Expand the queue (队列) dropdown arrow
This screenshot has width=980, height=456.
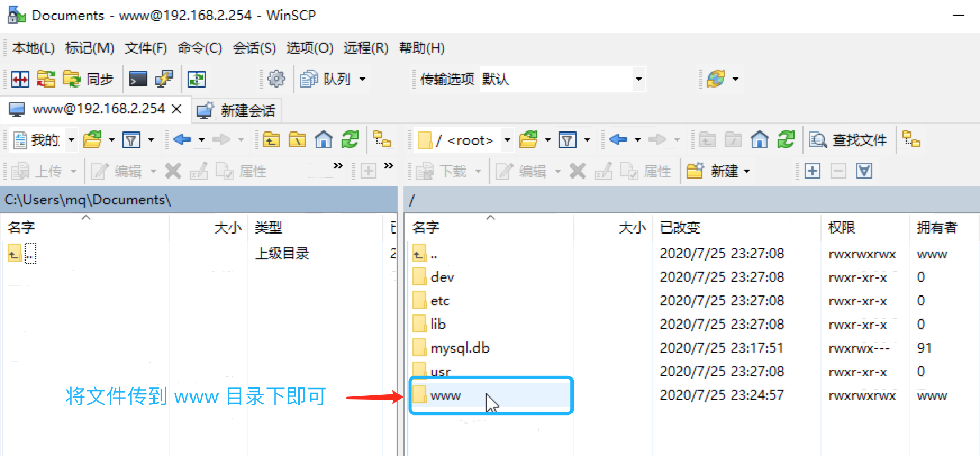(362, 79)
